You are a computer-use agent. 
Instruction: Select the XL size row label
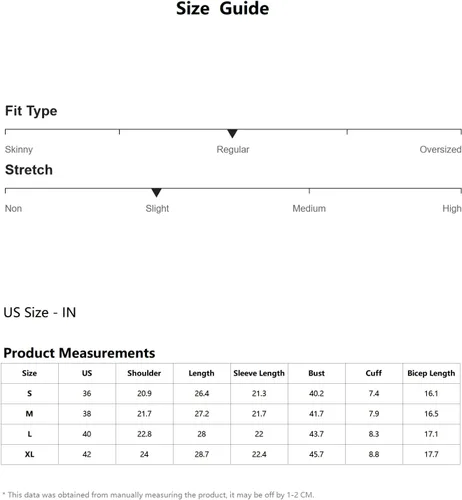click(x=29, y=454)
